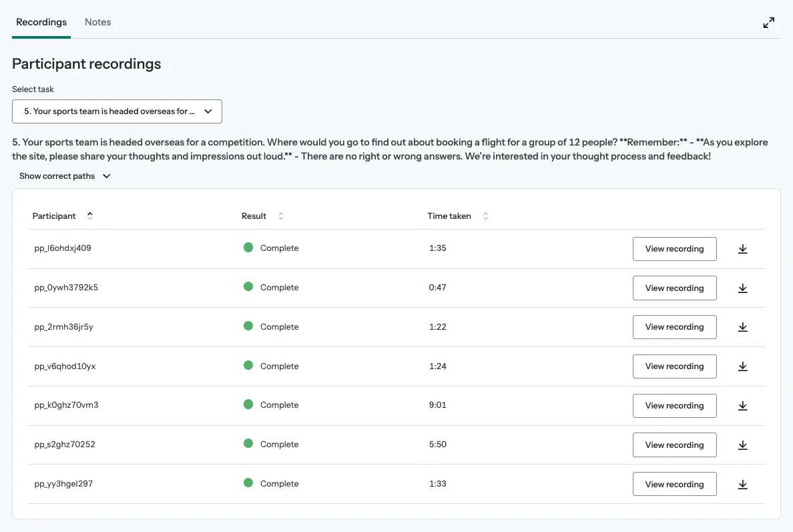View recording for pp_k0ghz70vm3
Image resolution: width=793 pixels, height=532 pixels.
coord(674,406)
